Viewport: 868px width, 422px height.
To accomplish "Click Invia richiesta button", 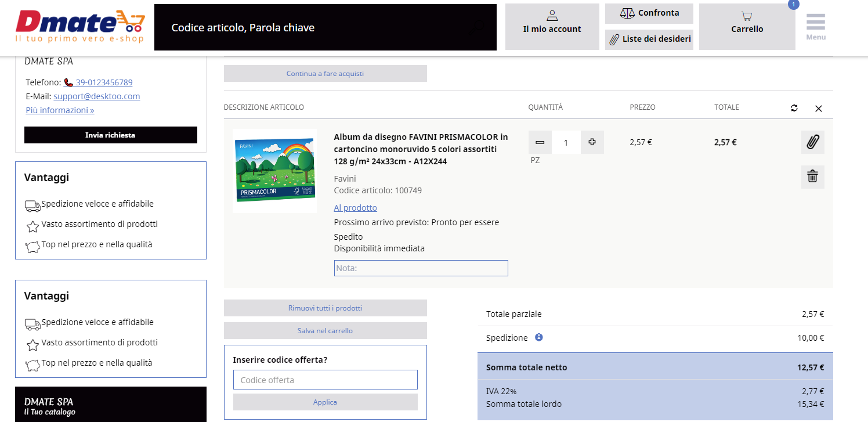I will pos(111,135).
